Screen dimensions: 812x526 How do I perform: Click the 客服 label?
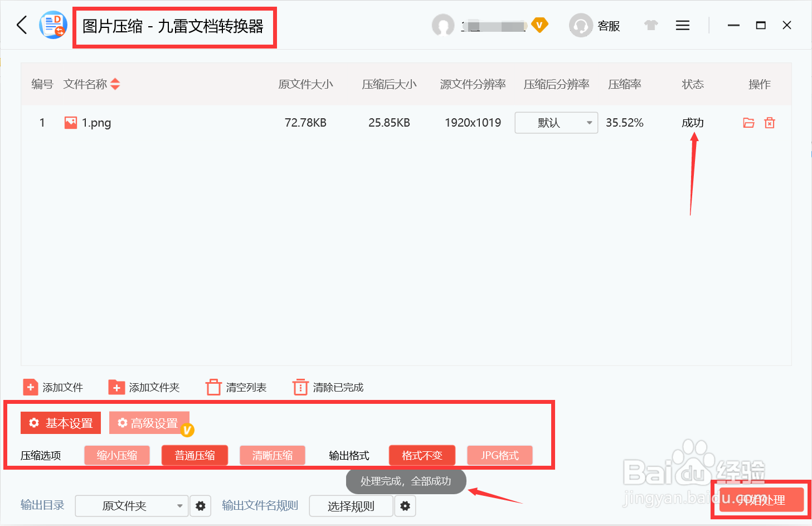609,26
